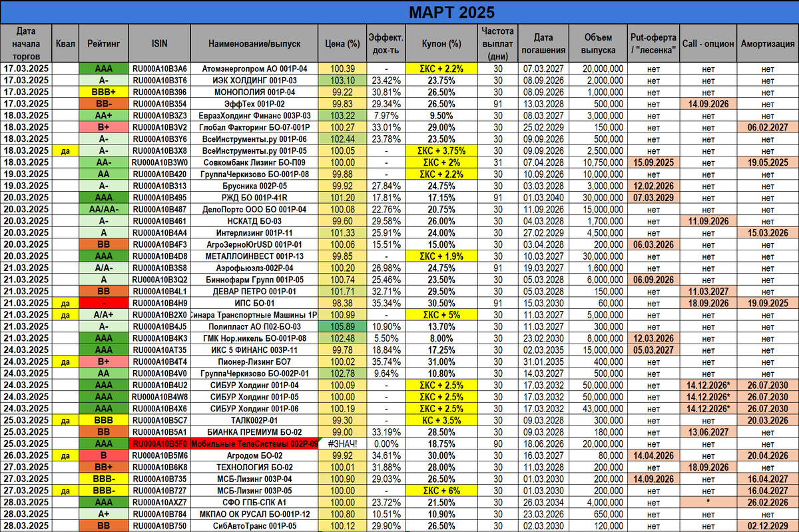The image size is (799, 532).
Task: Click the Атомэнергопром АО 001Р-04 name cell
Action: 254,69
